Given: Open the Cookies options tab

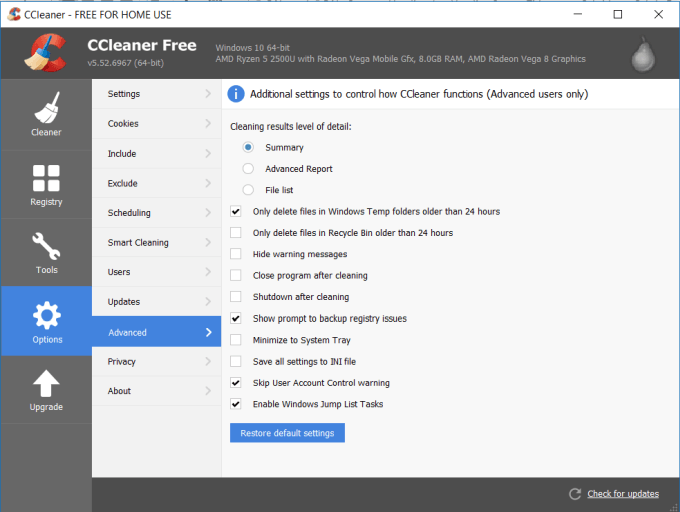Looking at the screenshot, I should click(x=124, y=124).
